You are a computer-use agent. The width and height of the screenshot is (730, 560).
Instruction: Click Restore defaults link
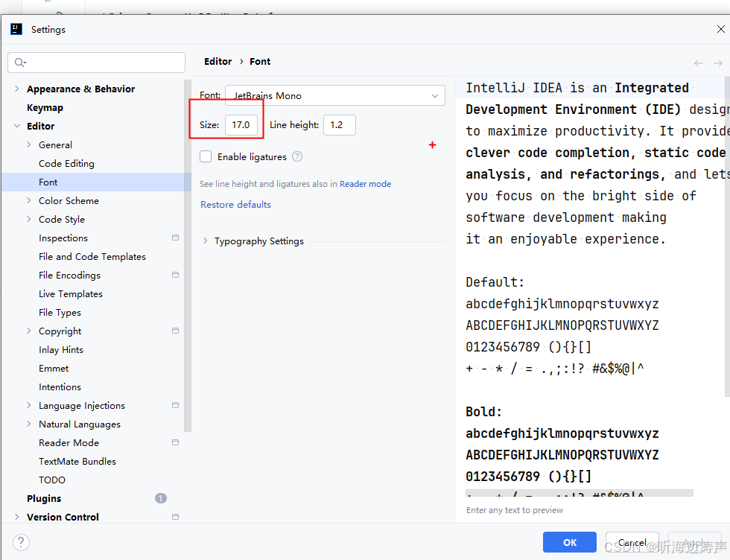[235, 204]
